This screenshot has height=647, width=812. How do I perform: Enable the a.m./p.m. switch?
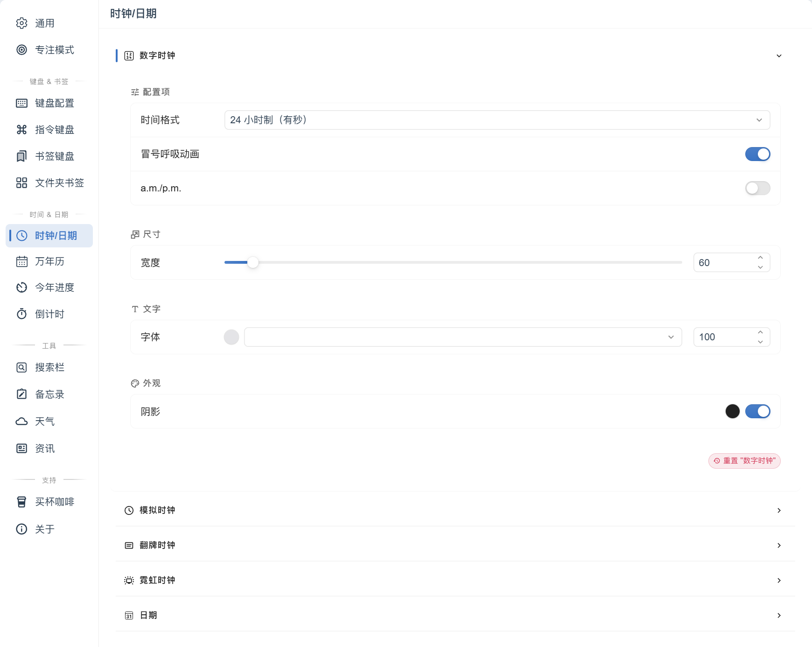click(x=757, y=188)
